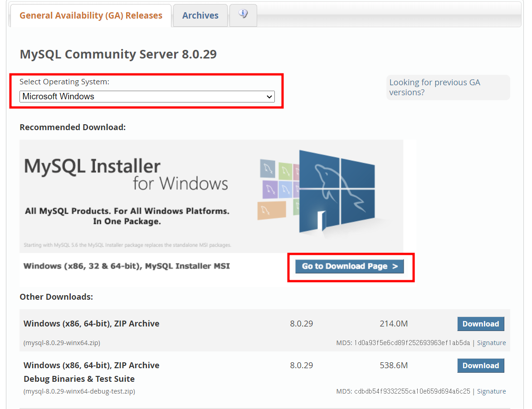Viewport: 532px width, 409px height.
Task: Open Signature link for the debug-test zip
Action: (491, 391)
